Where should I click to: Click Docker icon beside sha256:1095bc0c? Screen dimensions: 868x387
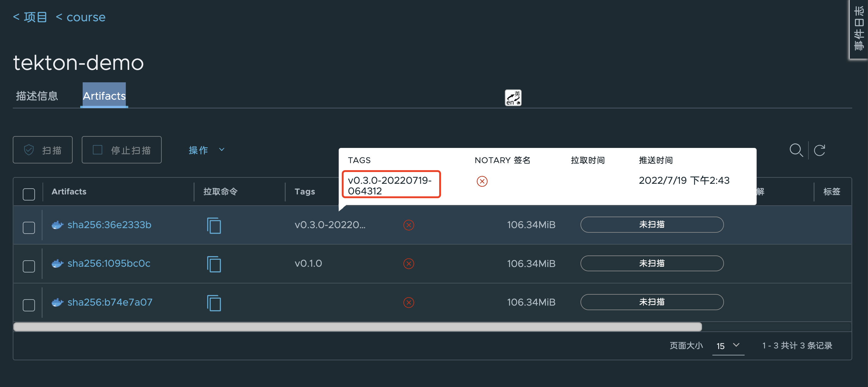pyautogui.click(x=58, y=263)
